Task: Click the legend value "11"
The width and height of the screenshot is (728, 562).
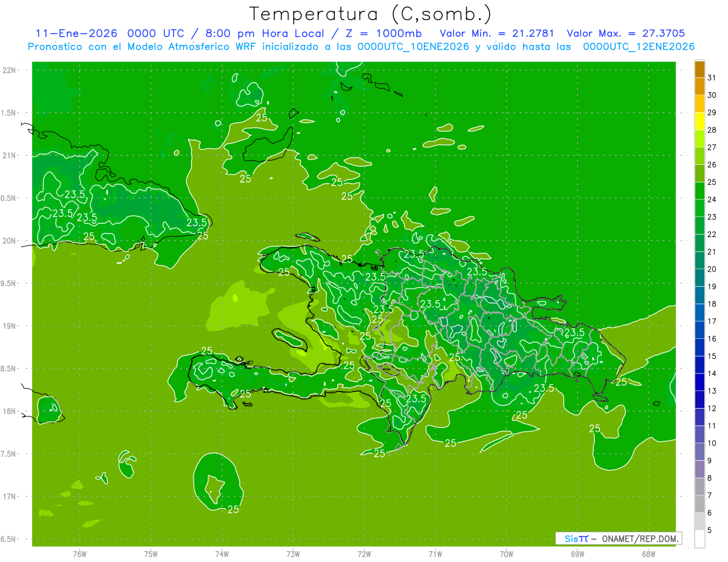Action: tap(712, 426)
